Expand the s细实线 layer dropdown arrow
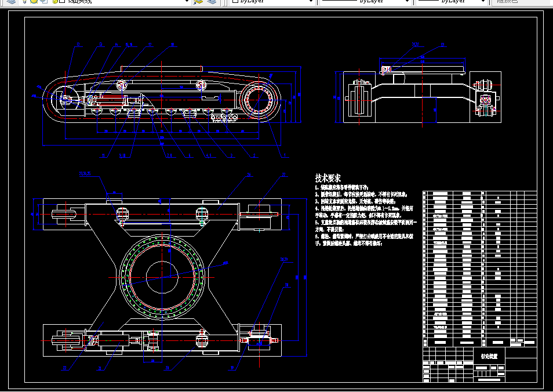The width and height of the screenshot is (553, 392). 187,1
